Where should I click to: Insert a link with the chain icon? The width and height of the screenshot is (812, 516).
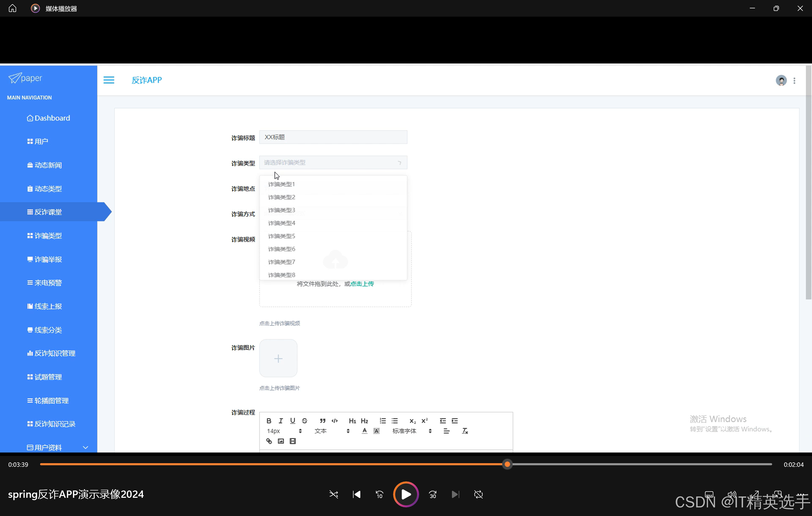(269, 441)
